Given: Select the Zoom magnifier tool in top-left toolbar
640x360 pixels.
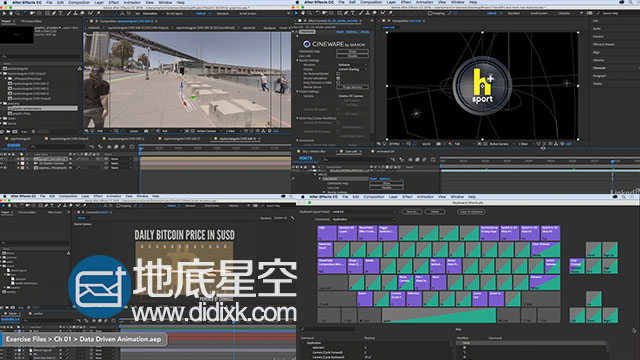Looking at the screenshot, I should tap(17, 13).
